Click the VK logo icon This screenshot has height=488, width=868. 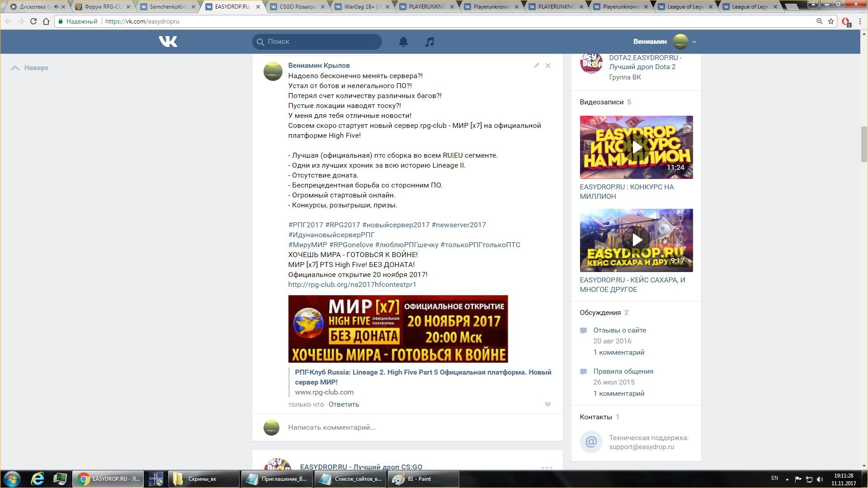tap(168, 42)
